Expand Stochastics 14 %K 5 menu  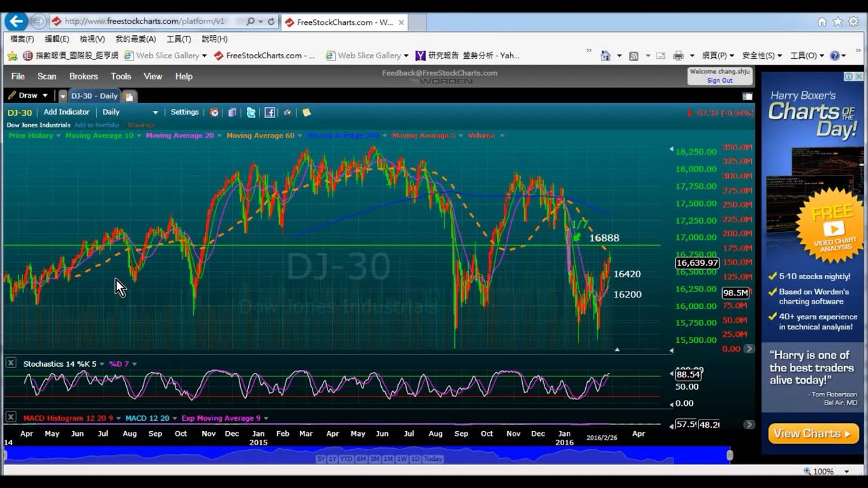[x=102, y=364]
